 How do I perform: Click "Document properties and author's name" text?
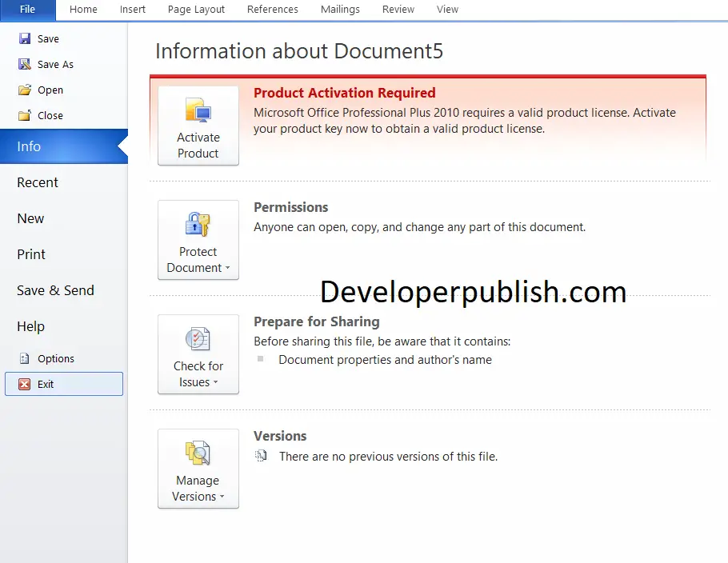385,360
